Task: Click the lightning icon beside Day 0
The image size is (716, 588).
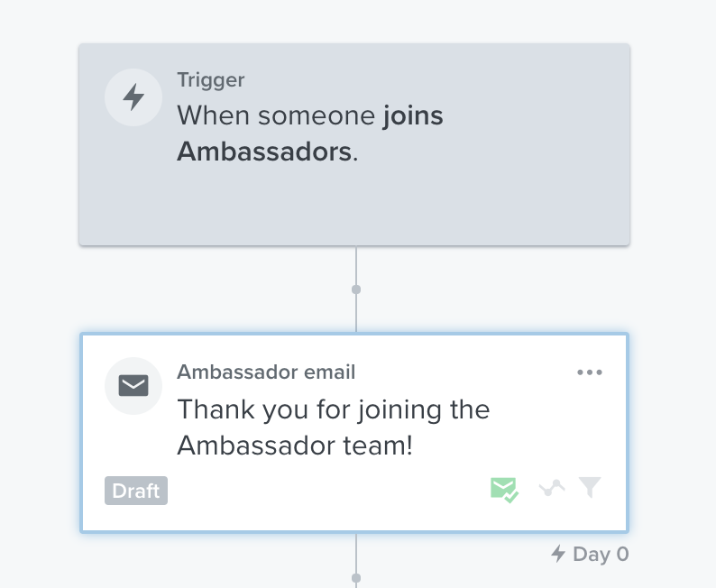Action: [x=558, y=554]
